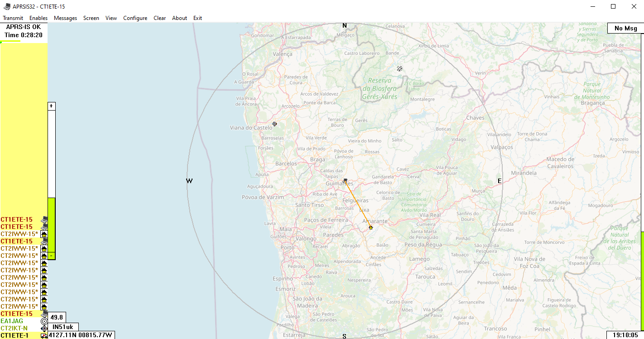Viewport: 644px width, 339px height.
Task: Click the S compass marker on the range circle
Action: 344,336
